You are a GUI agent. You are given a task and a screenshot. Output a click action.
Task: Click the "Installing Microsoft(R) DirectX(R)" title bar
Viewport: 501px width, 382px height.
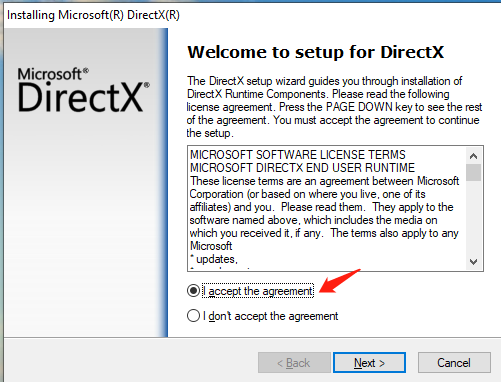pyautogui.click(x=93, y=15)
